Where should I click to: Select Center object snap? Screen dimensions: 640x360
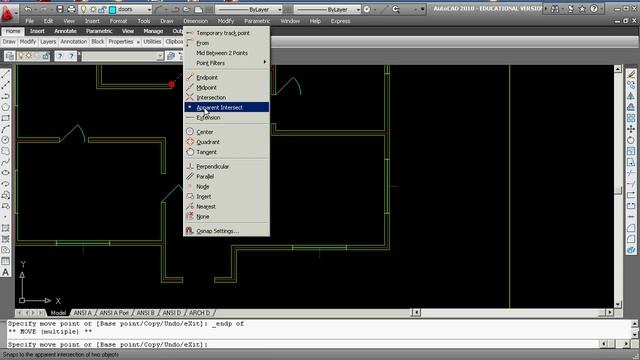coord(227,132)
